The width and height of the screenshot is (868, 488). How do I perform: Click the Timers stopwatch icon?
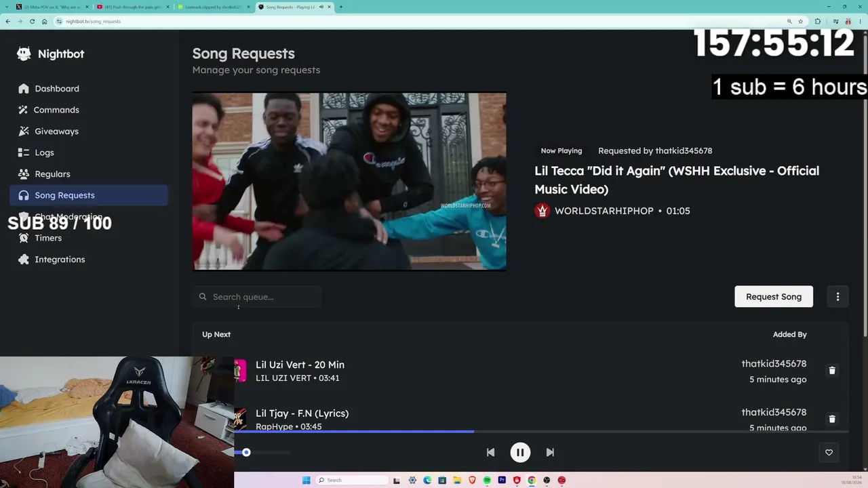tap(24, 238)
